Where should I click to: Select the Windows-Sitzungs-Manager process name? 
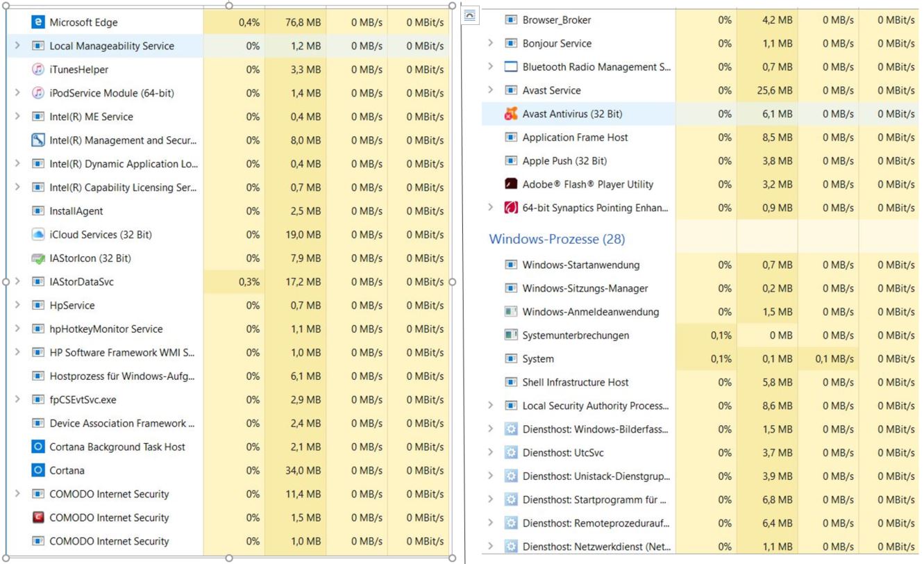coord(585,288)
